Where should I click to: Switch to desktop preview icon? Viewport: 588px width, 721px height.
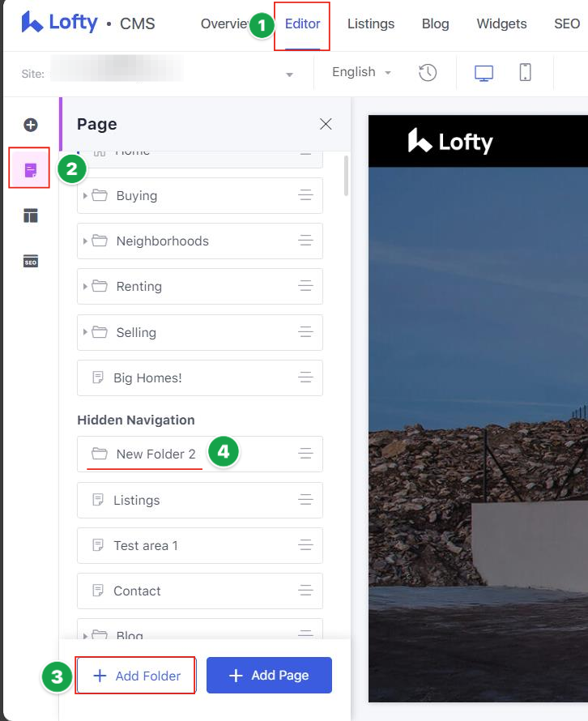(484, 72)
